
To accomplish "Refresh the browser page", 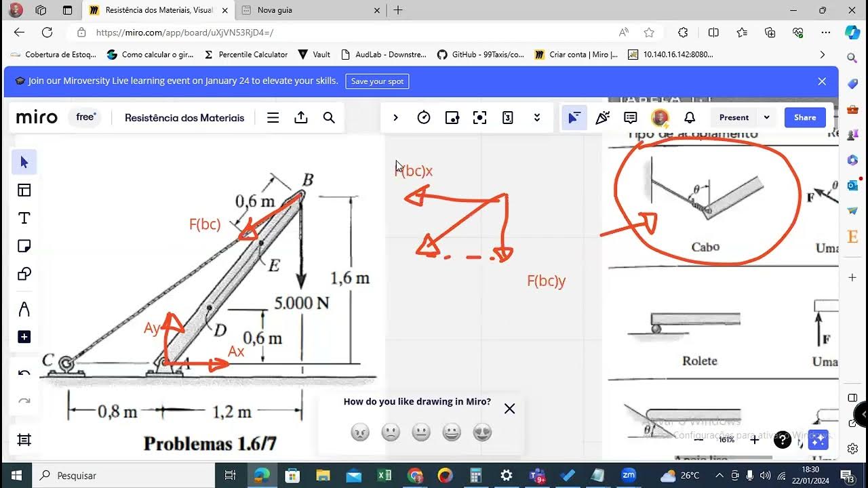I will point(47,33).
